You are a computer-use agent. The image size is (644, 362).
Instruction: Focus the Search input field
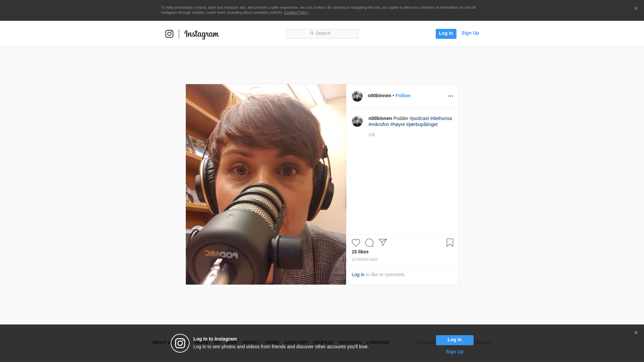[322, 34]
